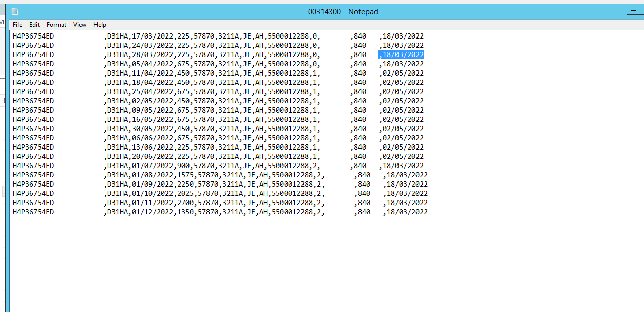Screen dimensions: 644x312
Task: Open the Format menu
Action: point(56,25)
